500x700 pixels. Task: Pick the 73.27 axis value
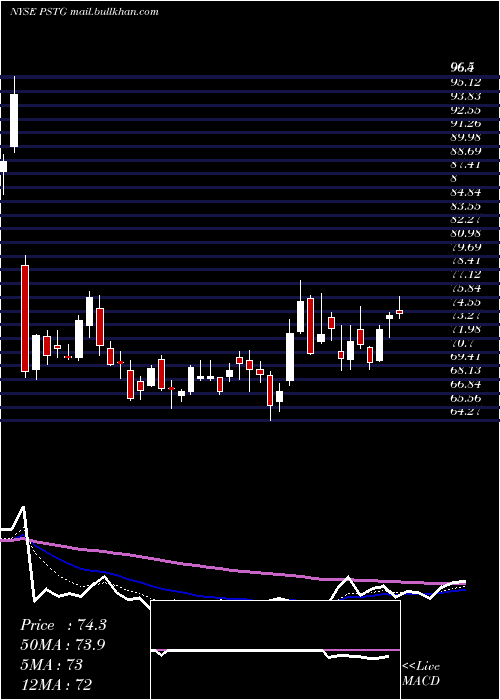click(x=465, y=316)
